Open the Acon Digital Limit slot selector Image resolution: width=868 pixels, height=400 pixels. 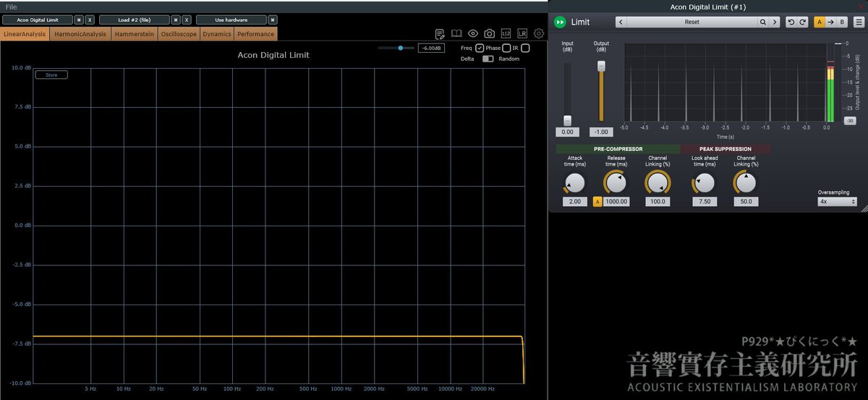38,20
